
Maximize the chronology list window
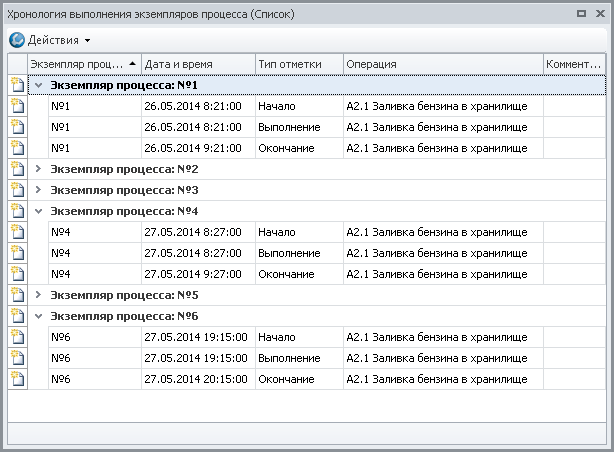click(x=581, y=14)
